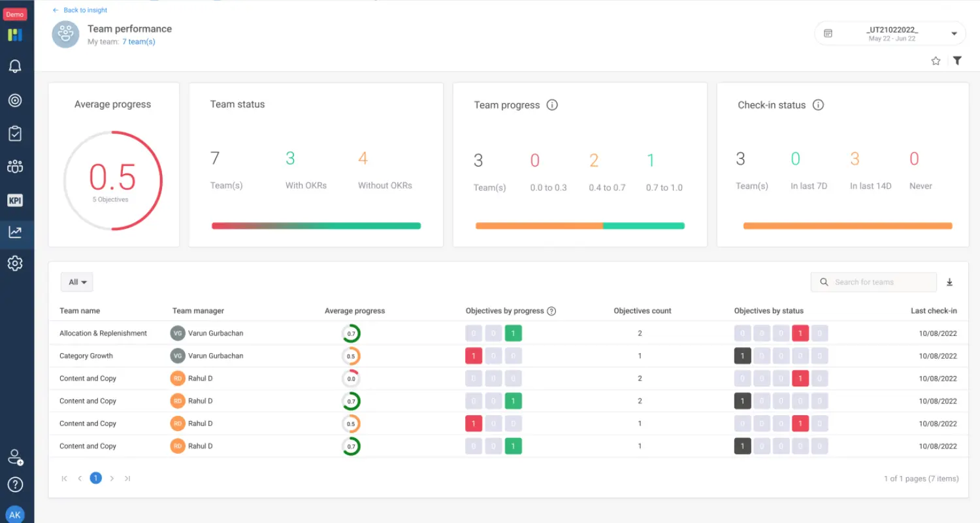Open the Objectives by progress help popup
Image resolution: width=980 pixels, height=523 pixels.
tap(551, 311)
